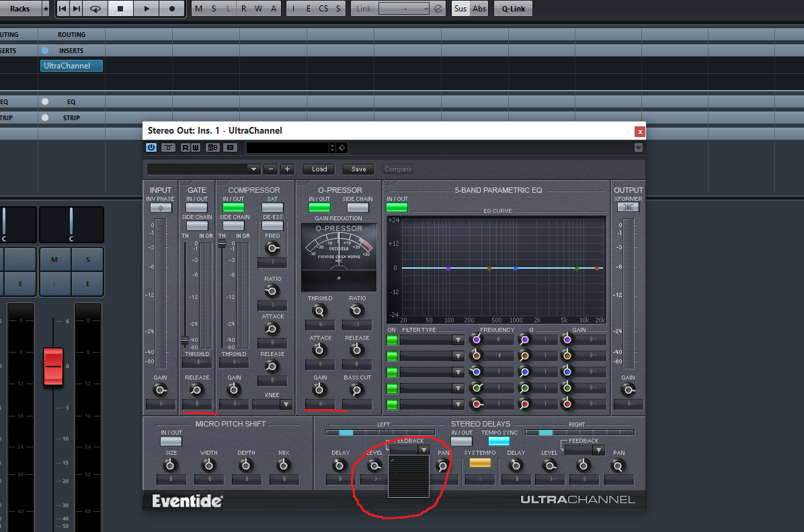Image resolution: width=804 pixels, height=532 pixels.
Task: Toggle the O-Pressor SIDE CHAIN switch
Action: 358,208
